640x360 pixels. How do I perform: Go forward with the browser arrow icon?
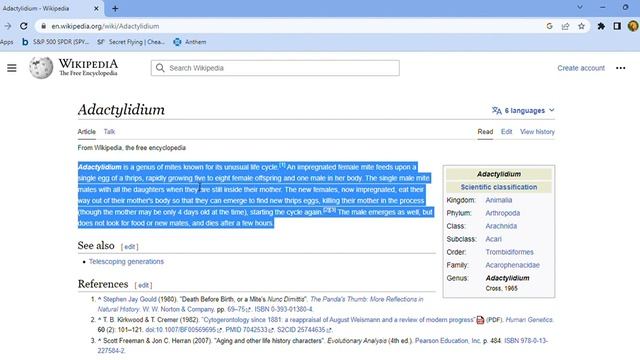pos(8,26)
